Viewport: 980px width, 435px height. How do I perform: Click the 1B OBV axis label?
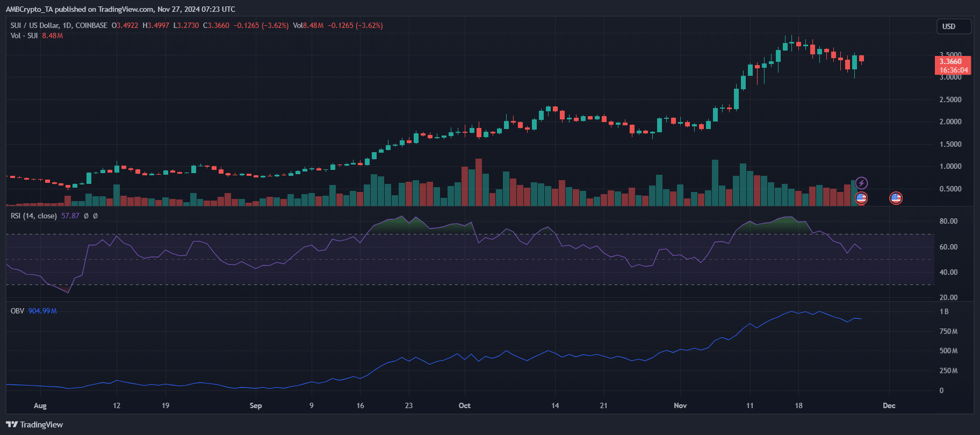click(x=944, y=311)
